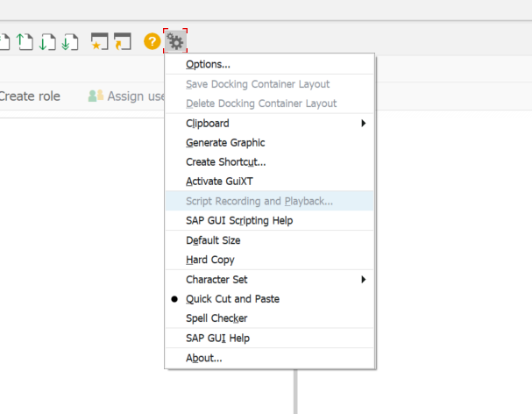The image size is (532, 414).
Task: Click the Create role button
Action: (x=30, y=96)
